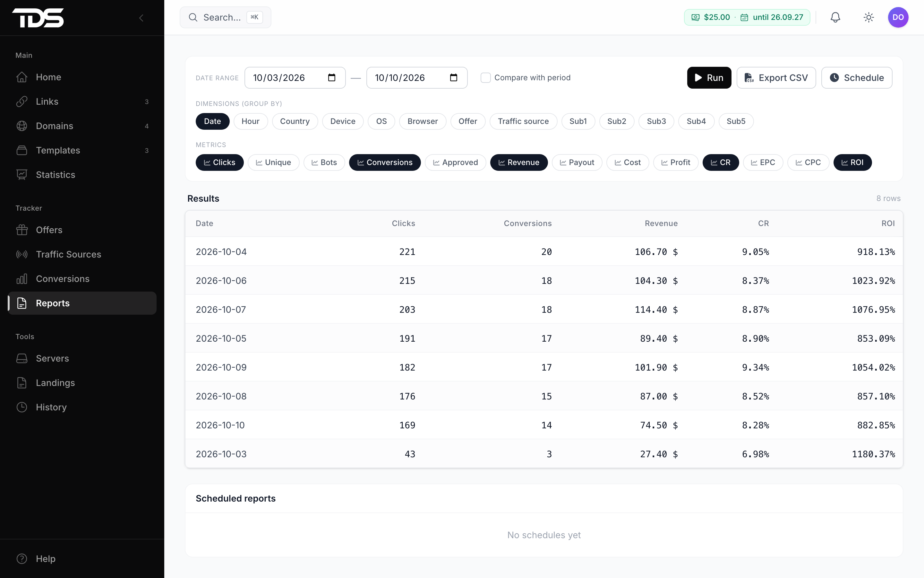924x578 pixels.
Task: Toggle the Unique metric chip
Action: (273, 162)
